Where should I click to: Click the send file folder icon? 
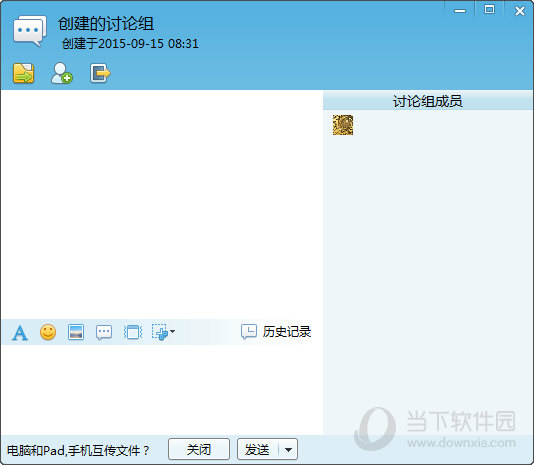[x=23, y=73]
